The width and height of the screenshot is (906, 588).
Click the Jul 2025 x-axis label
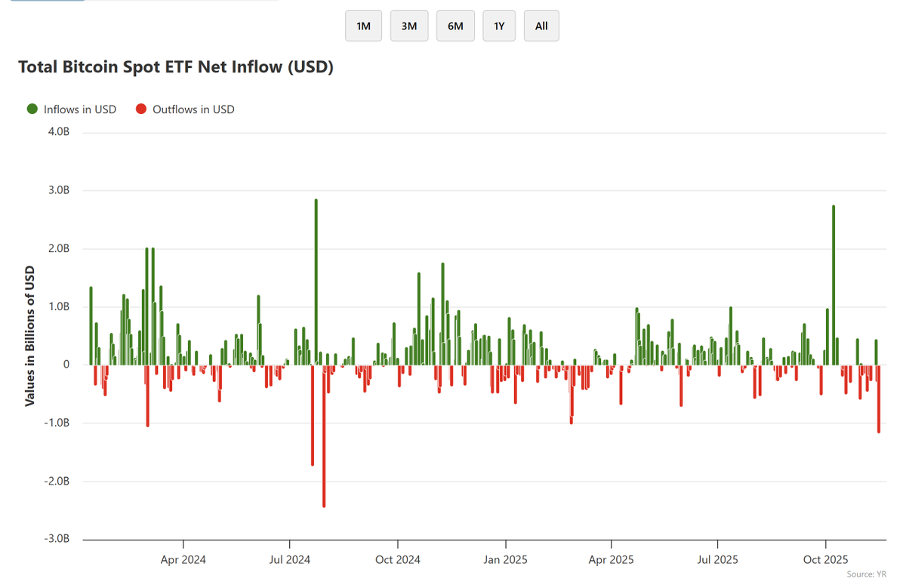click(x=717, y=560)
